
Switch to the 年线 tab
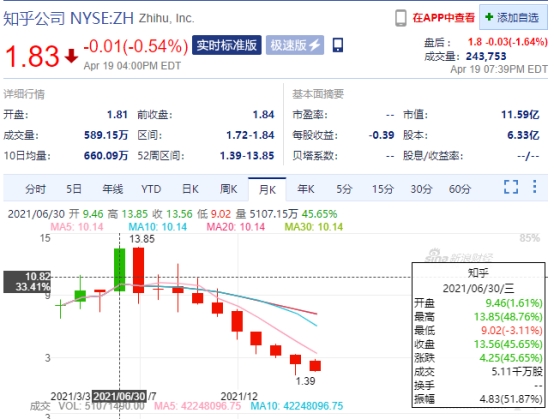(x=113, y=189)
